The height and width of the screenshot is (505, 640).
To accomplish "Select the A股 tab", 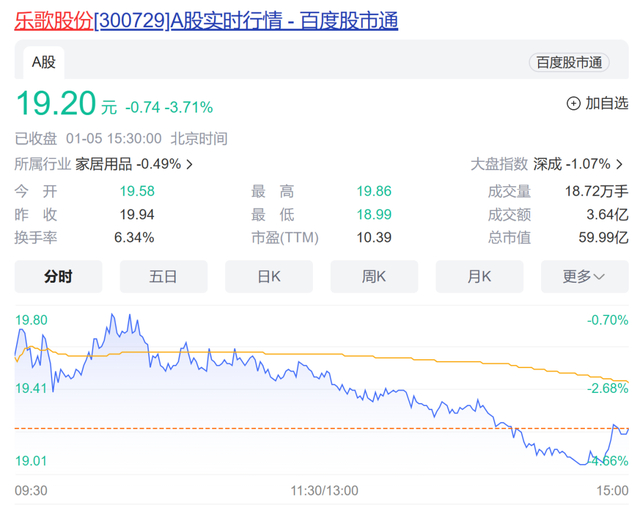I will 44,62.
